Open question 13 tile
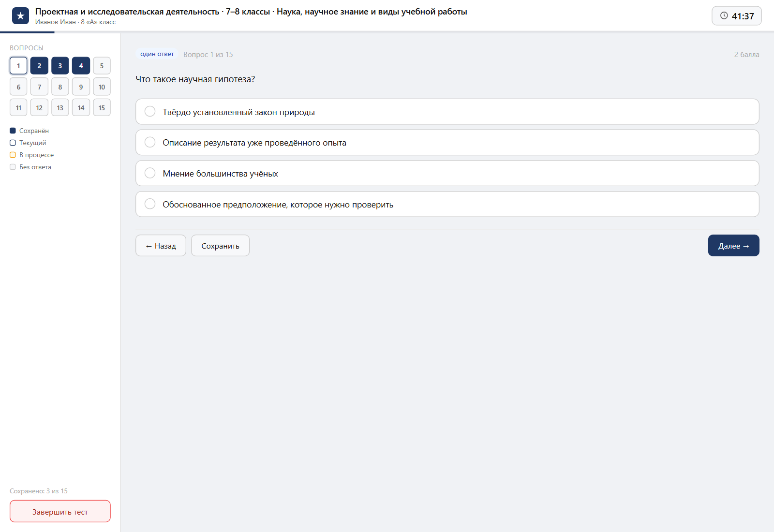Image resolution: width=774 pixels, height=532 pixels. coord(60,108)
